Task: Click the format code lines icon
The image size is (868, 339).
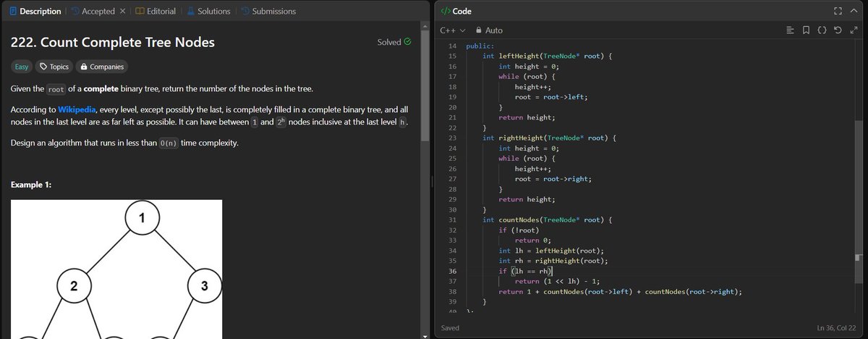Action: click(790, 30)
